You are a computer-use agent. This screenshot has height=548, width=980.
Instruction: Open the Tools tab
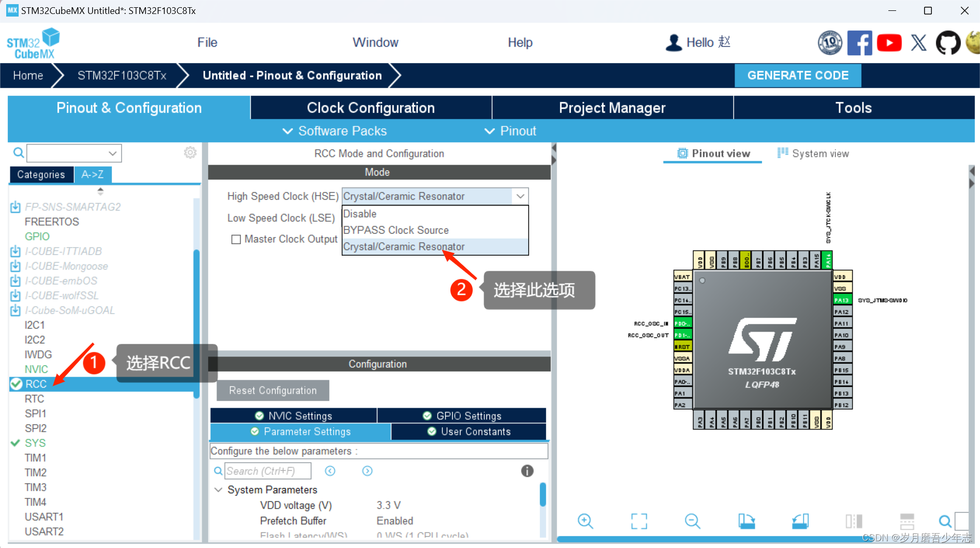[x=854, y=108]
